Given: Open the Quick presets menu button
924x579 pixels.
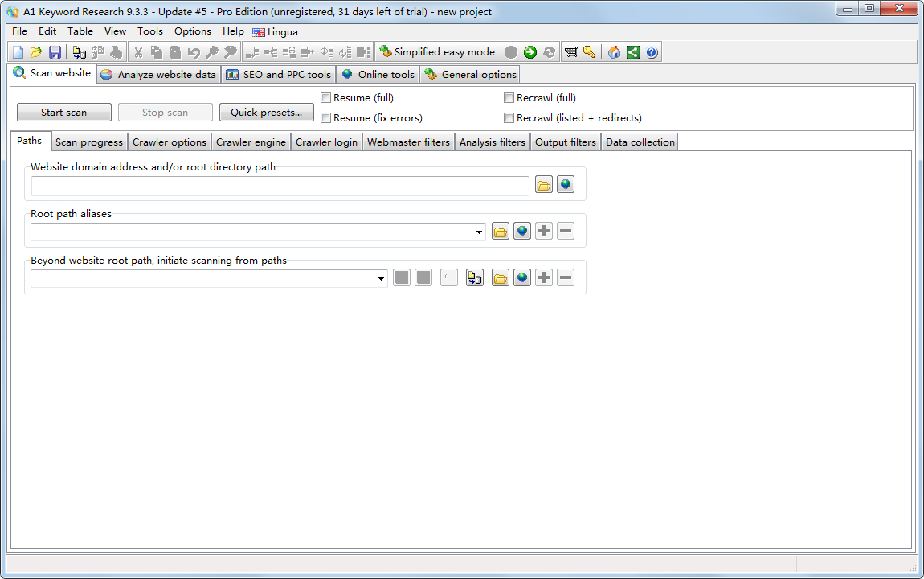Looking at the screenshot, I should click(x=266, y=113).
